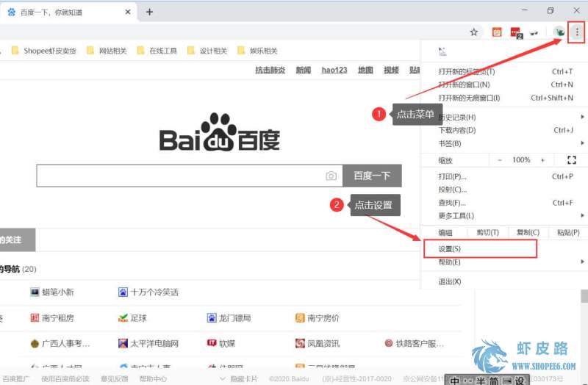The width and height of the screenshot is (588, 385).
Task: Open the 抗击肺炎 top link
Action: coord(270,70)
